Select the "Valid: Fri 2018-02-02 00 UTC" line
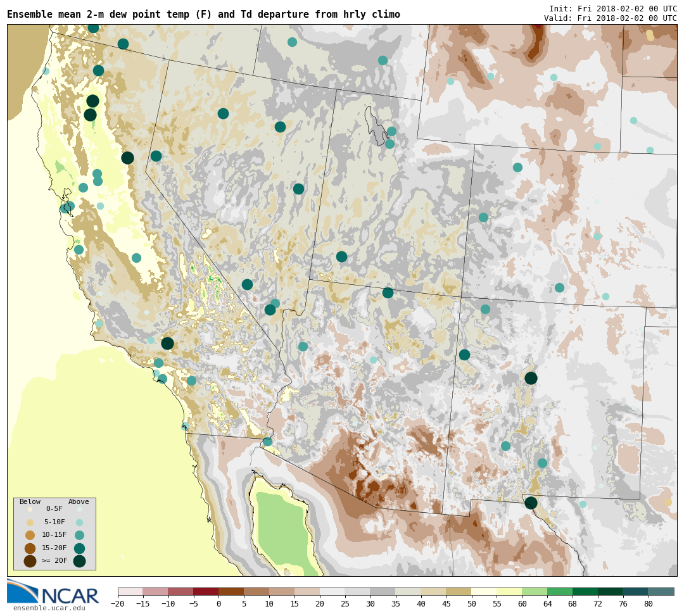Screen dimensions: 684x616 [611, 18]
